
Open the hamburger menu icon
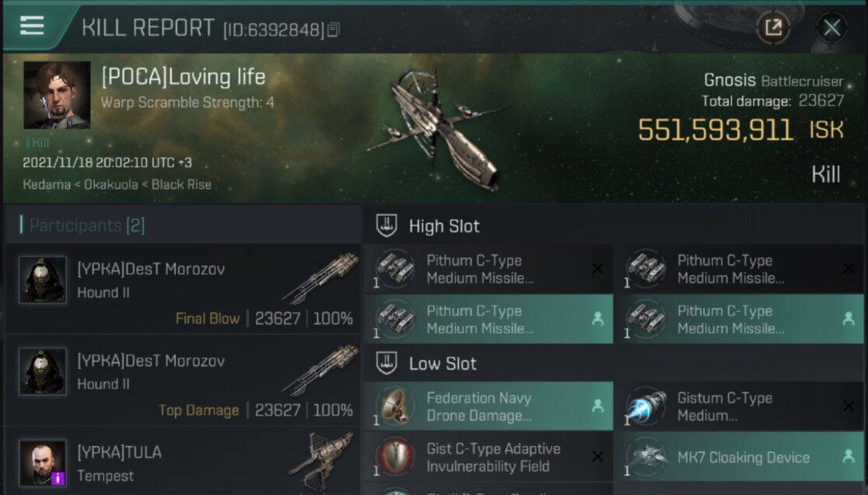(32, 26)
